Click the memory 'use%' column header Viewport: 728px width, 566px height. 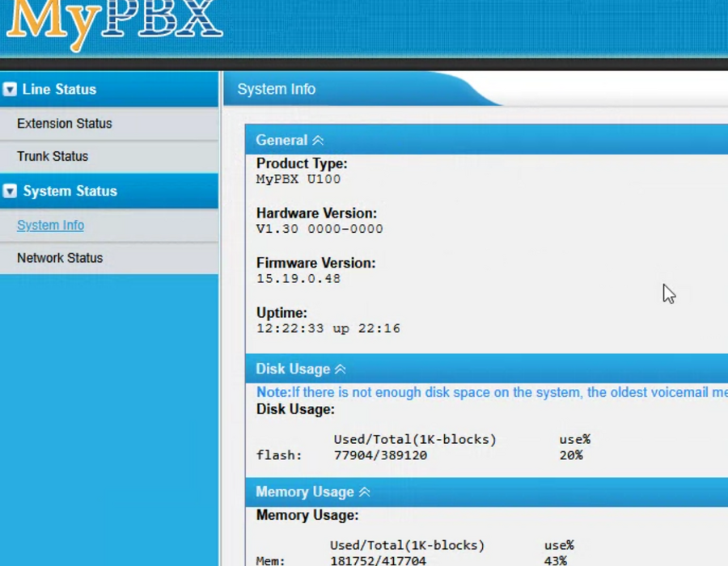[559, 545]
